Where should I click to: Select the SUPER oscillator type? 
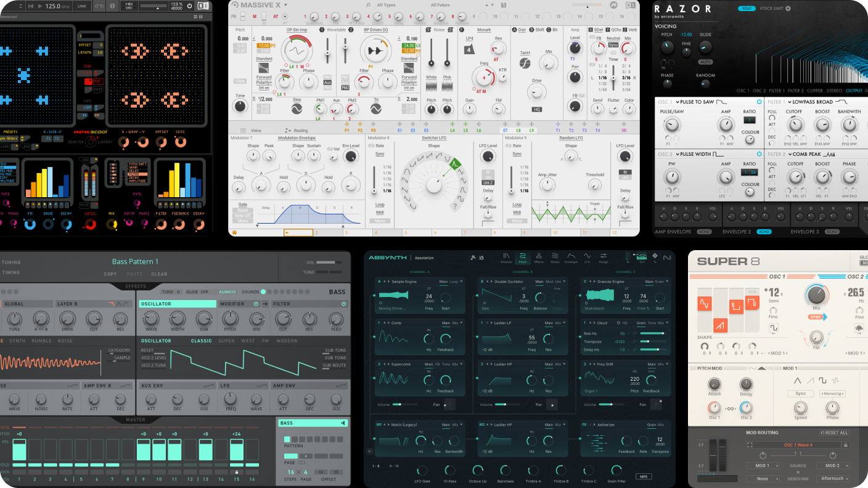click(226, 341)
